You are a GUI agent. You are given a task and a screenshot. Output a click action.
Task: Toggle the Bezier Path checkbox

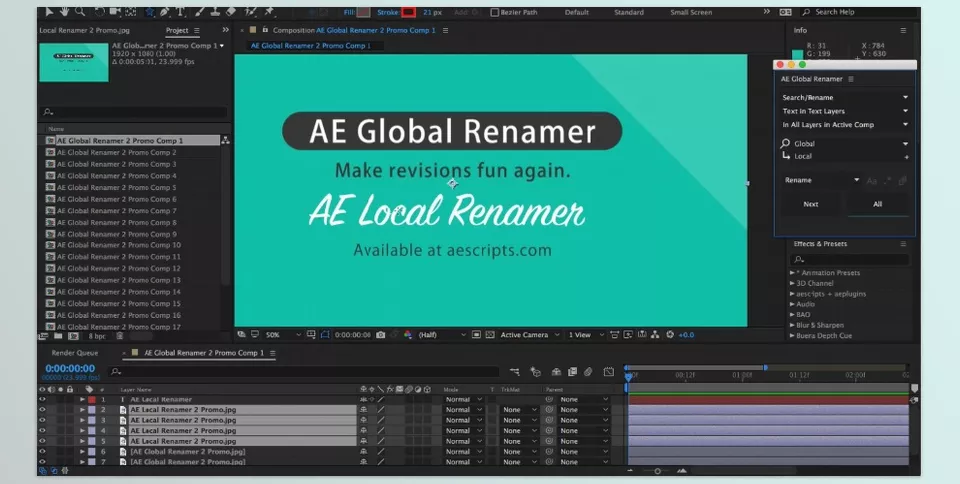(x=495, y=12)
